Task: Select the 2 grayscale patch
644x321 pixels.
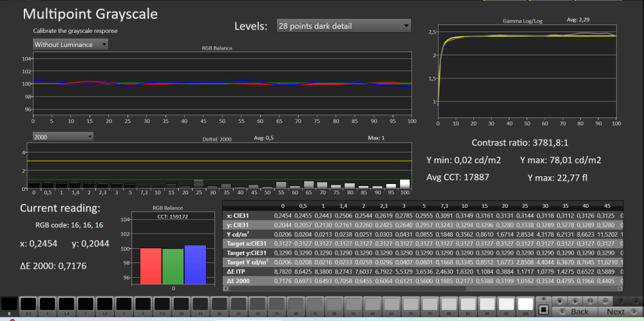Action: coord(86,307)
